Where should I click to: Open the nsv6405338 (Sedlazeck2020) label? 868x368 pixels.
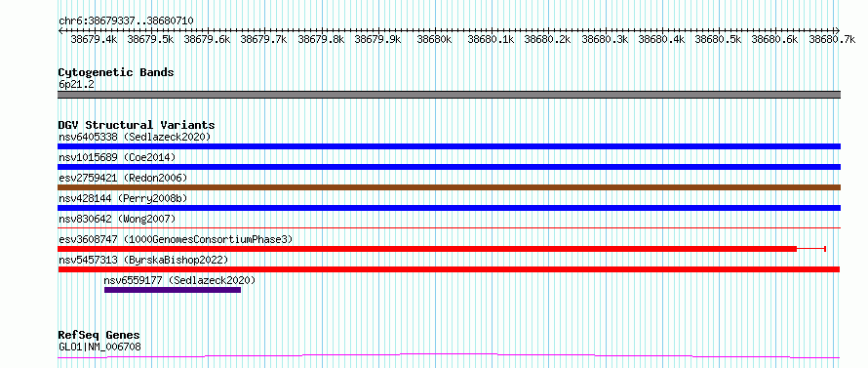(x=135, y=137)
